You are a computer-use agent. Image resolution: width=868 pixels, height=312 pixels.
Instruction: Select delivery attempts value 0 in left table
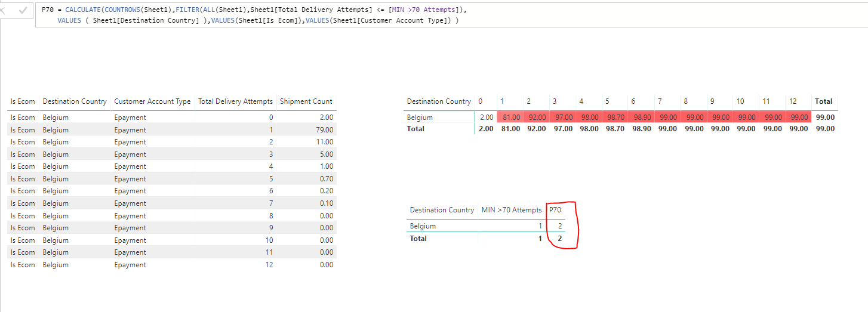coord(271,118)
